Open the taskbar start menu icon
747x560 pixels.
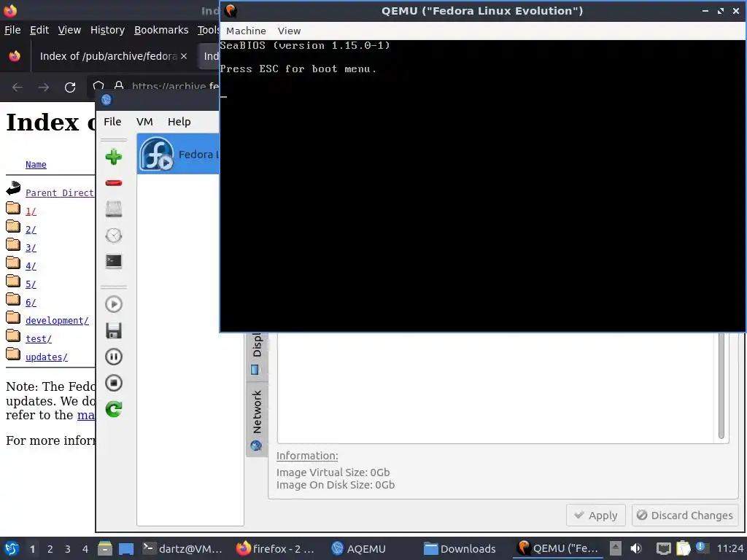click(x=12, y=548)
